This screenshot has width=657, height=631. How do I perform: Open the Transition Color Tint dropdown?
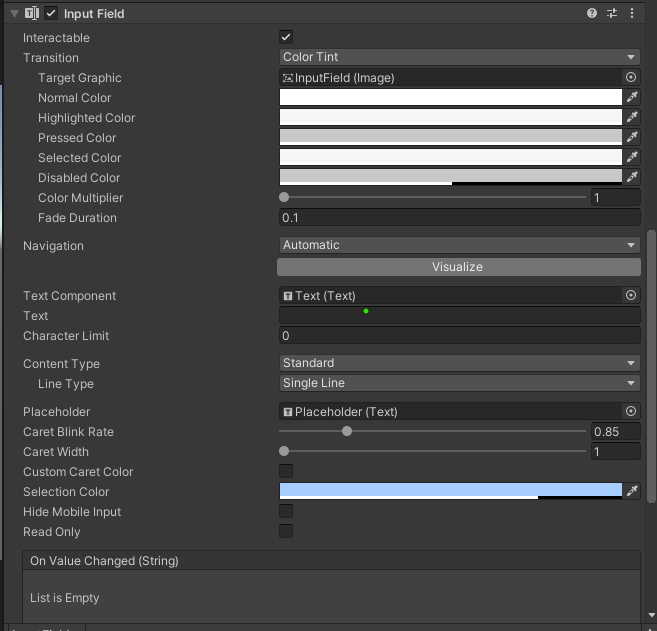(460, 57)
